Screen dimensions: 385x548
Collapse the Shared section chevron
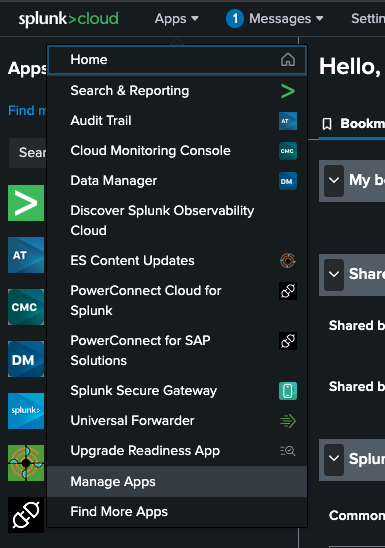click(x=334, y=275)
